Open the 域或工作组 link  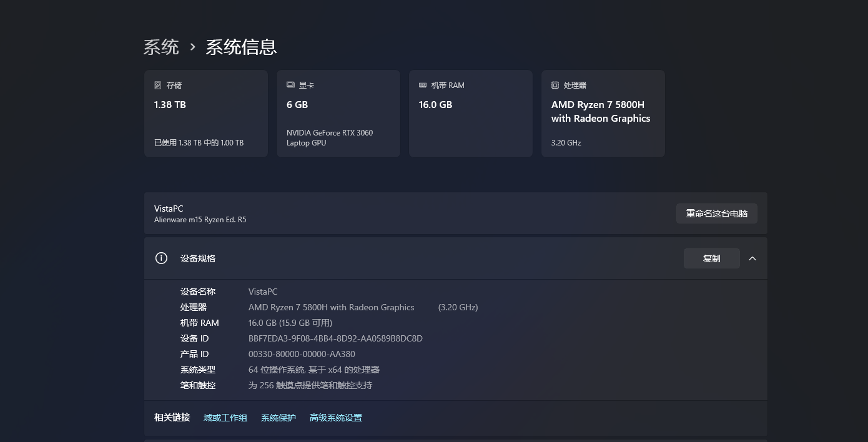225,418
